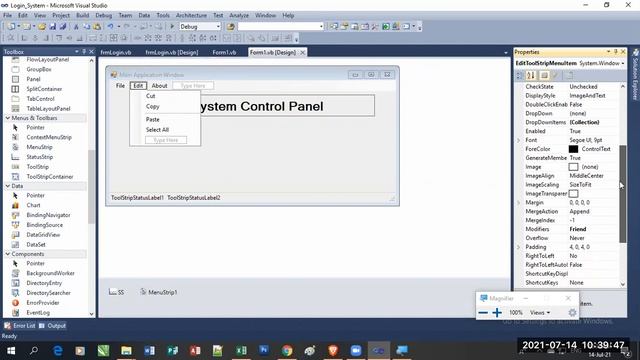This screenshot has width=640, height=360.
Task: Click the Open File folder icon
Action: coord(42,27)
